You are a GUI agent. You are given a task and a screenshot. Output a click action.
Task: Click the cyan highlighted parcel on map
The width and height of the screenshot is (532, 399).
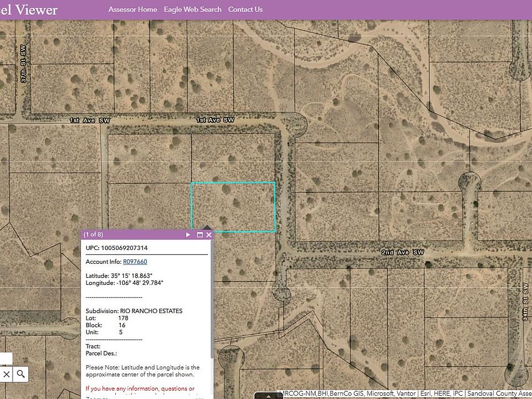click(233, 207)
